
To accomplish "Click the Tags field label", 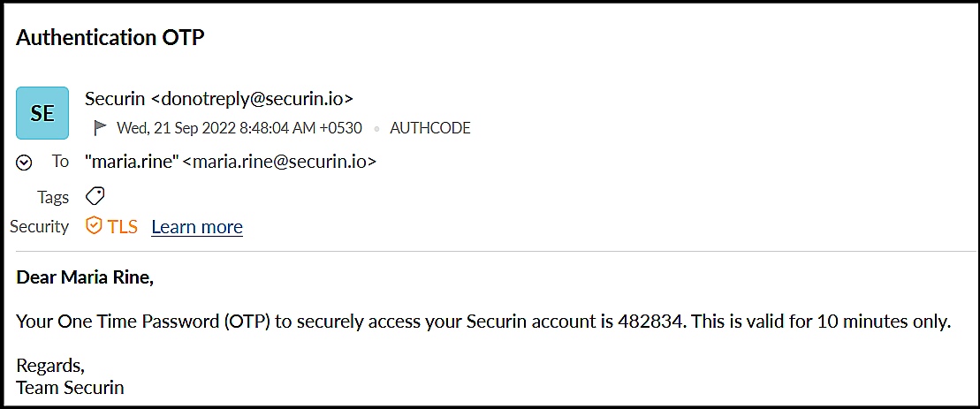I will (53, 195).
